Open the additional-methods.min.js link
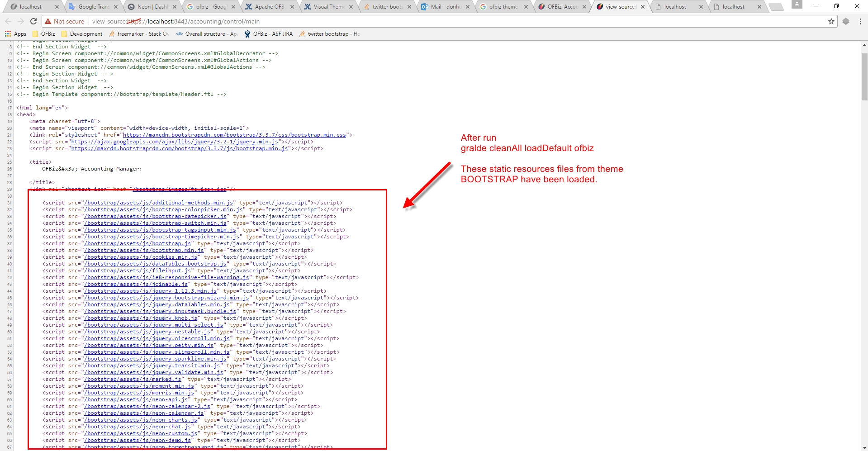Viewport: 868px width, 451px height. click(159, 203)
